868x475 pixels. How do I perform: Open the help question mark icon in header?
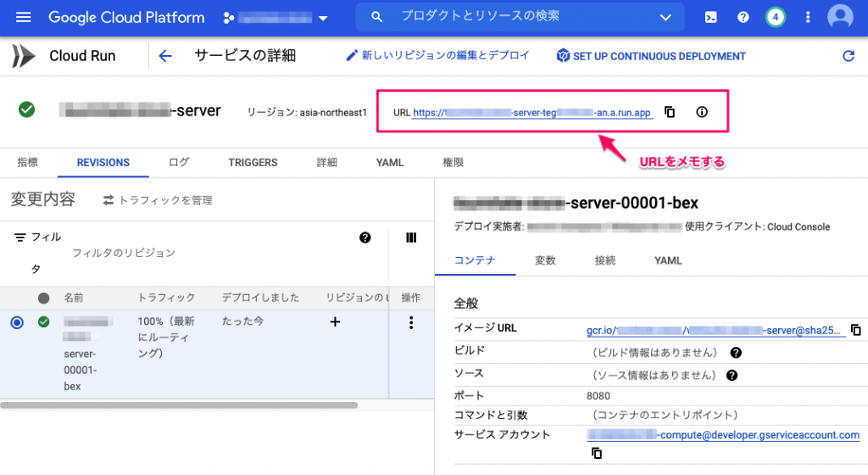[743, 17]
